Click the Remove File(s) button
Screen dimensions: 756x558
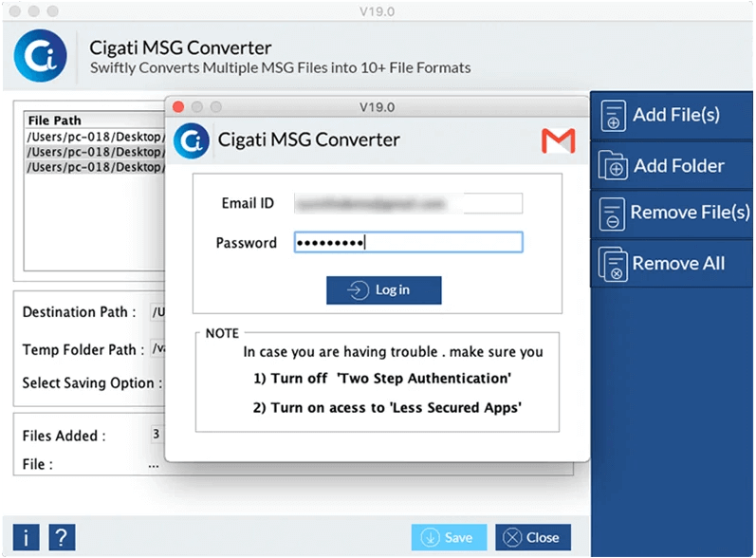(x=672, y=214)
